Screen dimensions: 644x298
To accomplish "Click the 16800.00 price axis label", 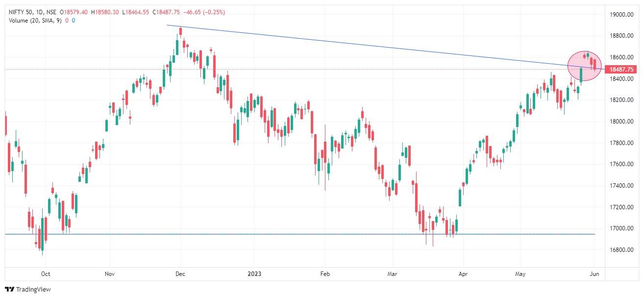I will tap(622, 249).
